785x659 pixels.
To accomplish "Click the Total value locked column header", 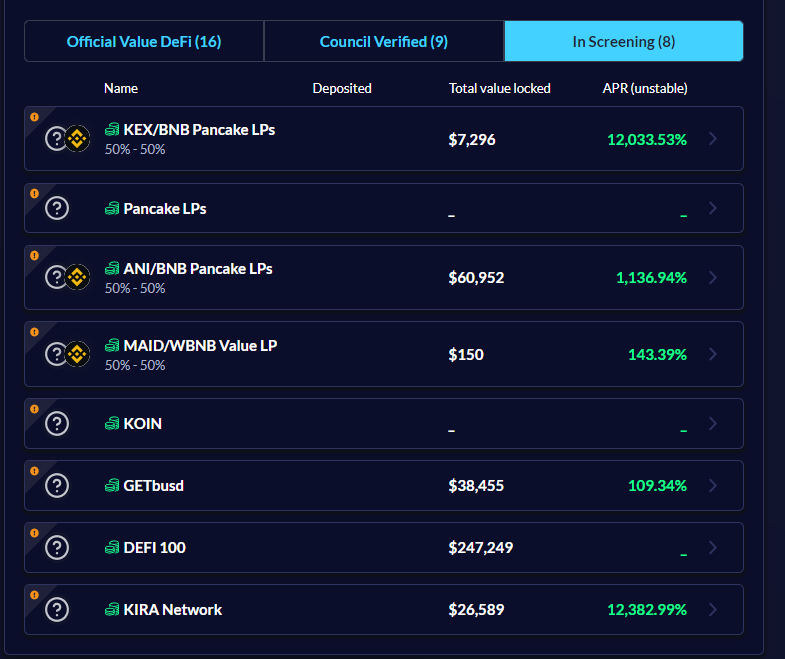I will coord(500,88).
